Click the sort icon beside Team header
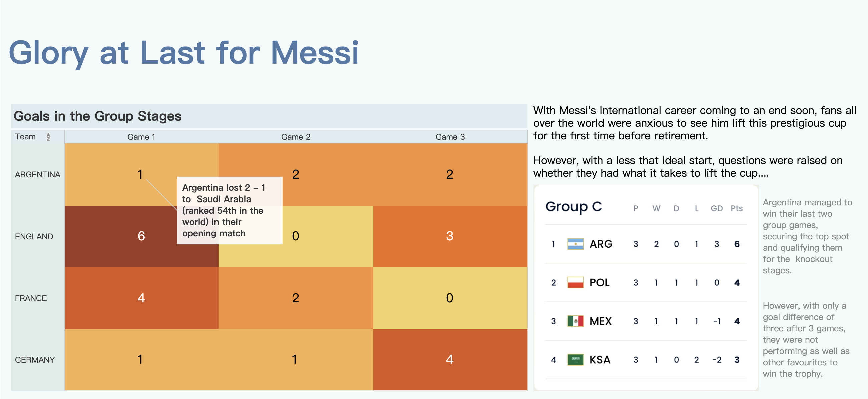868x399 pixels. pyautogui.click(x=48, y=137)
